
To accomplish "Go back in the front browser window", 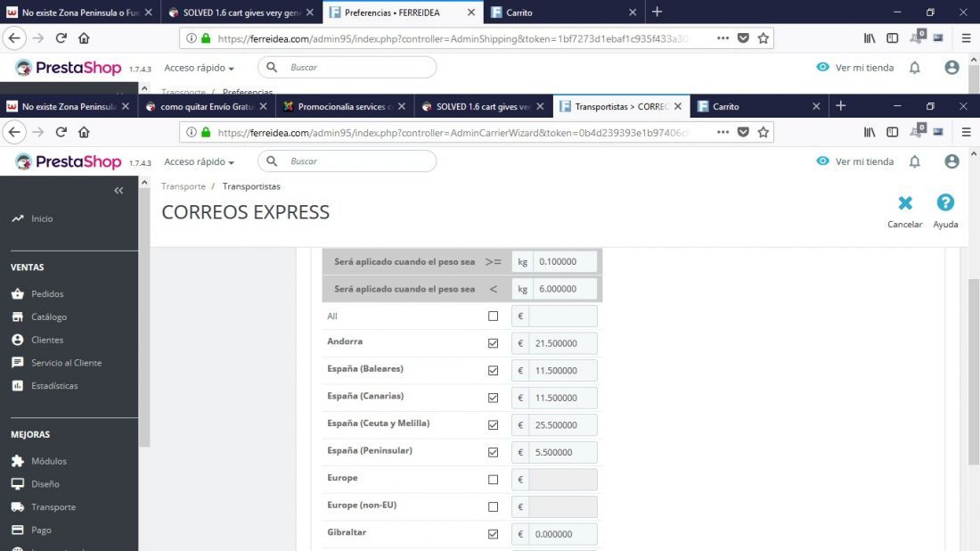I will click(x=14, y=132).
